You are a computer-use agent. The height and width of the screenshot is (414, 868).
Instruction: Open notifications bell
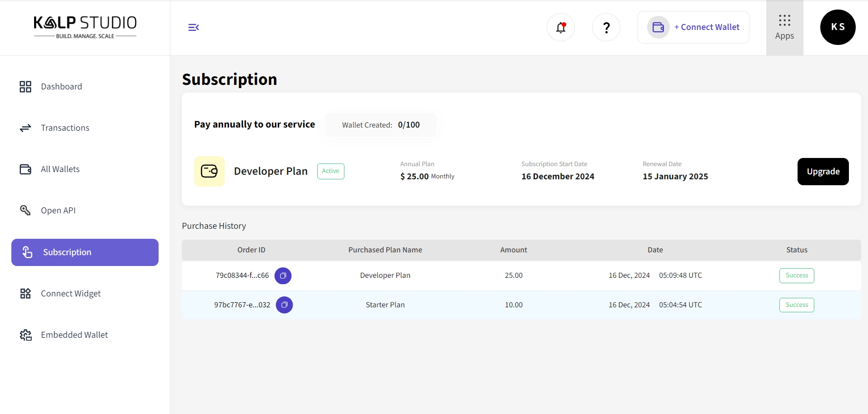561,28
